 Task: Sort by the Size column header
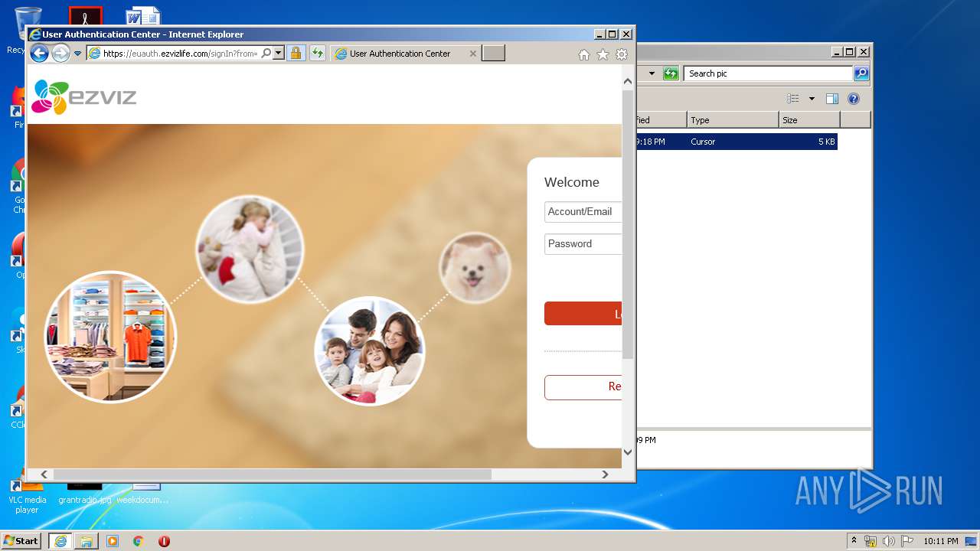click(x=809, y=120)
